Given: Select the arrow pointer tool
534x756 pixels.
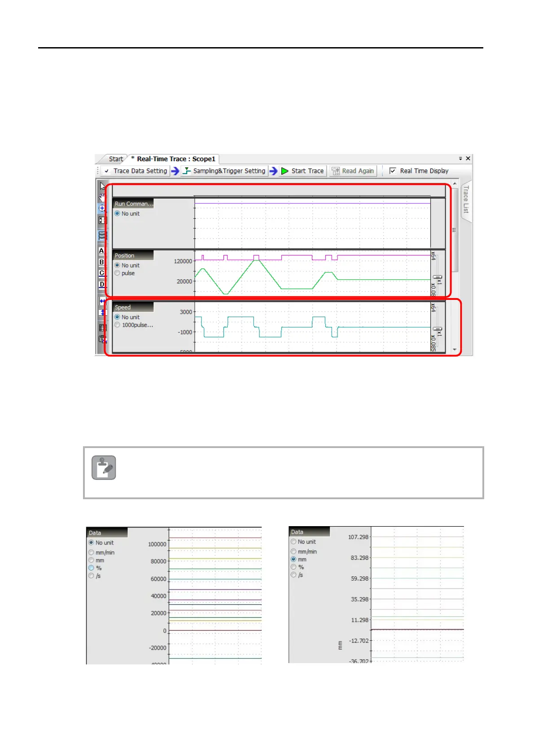Looking at the screenshot, I should pos(102,186).
